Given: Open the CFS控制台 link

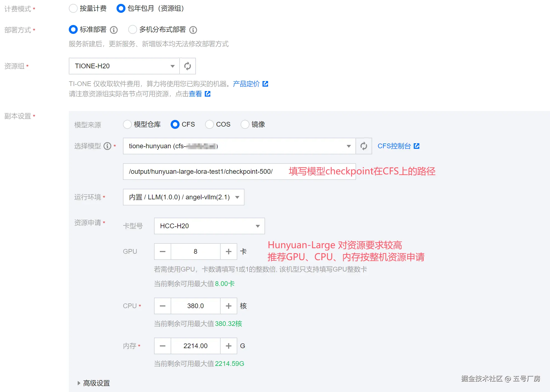Looking at the screenshot, I should [394, 146].
